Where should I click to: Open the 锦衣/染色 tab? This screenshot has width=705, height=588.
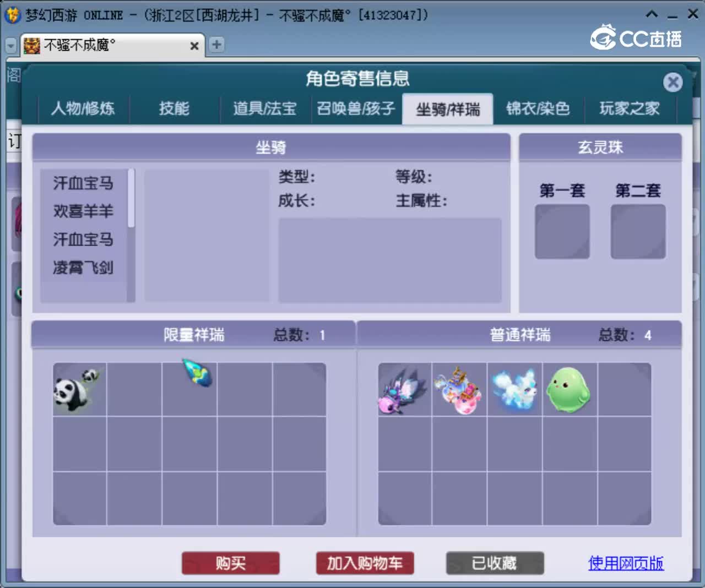pyautogui.click(x=538, y=108)
